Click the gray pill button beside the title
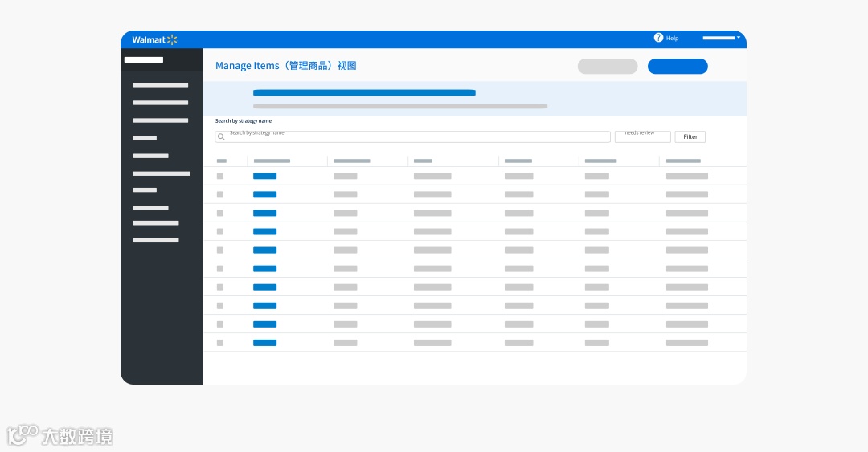The height and width of the screenshot is (452, 868). pos(608,67)
